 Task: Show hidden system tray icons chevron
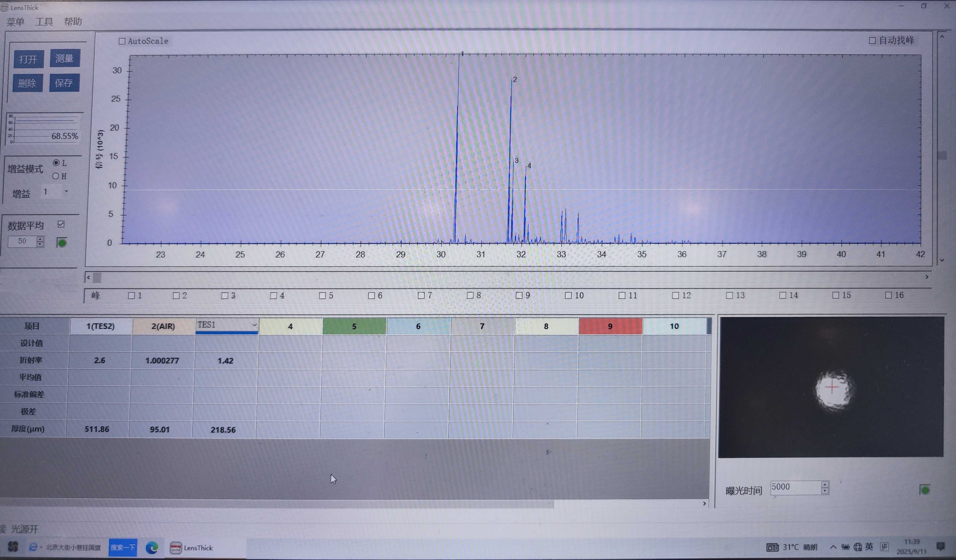(833, 547)
